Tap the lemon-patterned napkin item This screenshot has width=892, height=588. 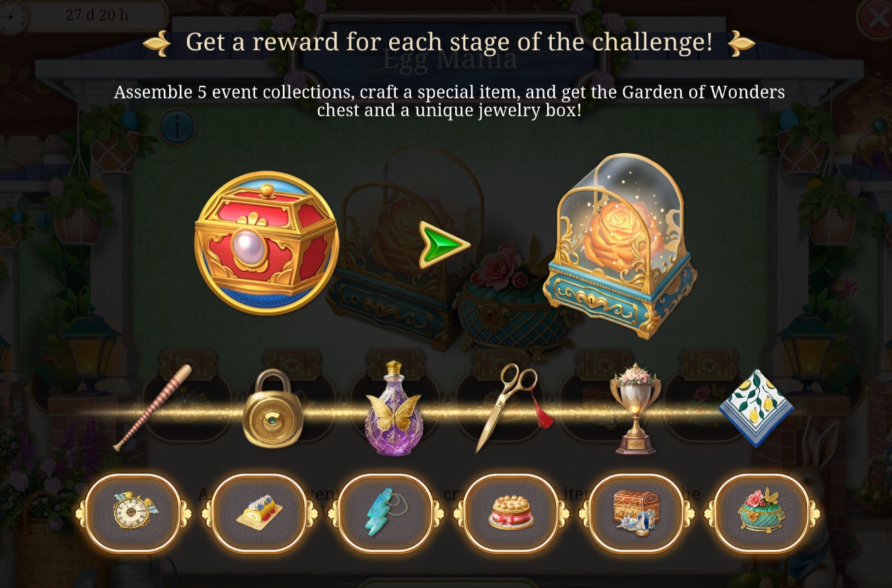[757, 407]
